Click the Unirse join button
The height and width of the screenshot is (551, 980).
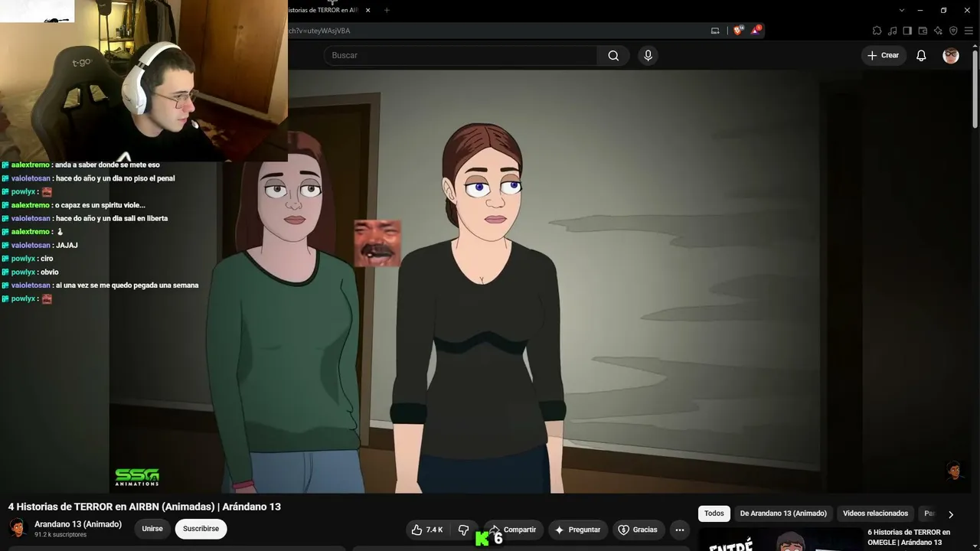(x=152, y=529)
